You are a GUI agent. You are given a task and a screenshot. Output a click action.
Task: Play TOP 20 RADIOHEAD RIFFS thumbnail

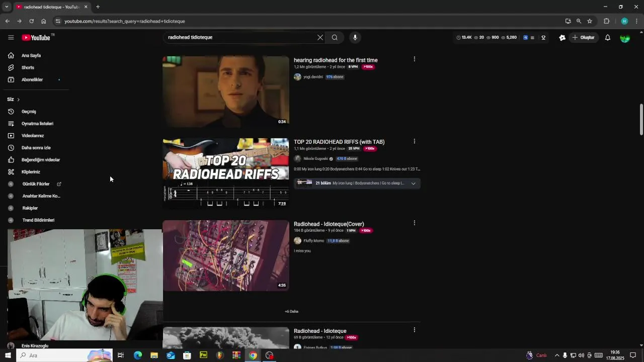coord(226,173)
